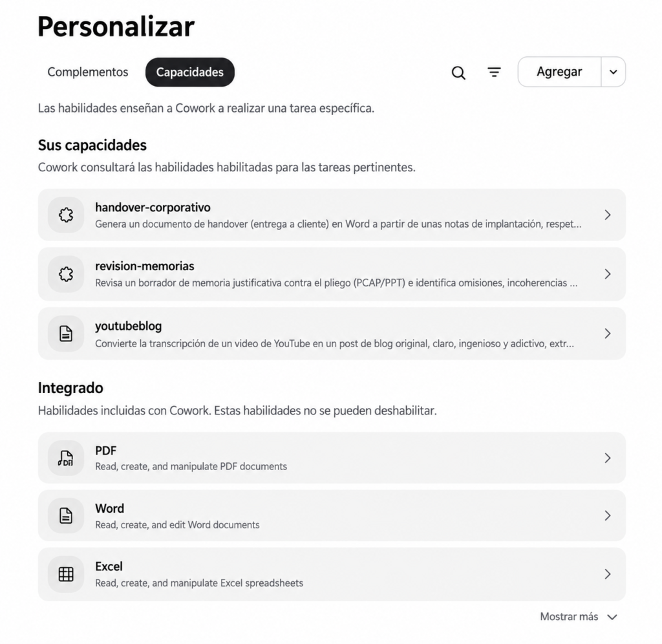The width and height of the screenshot is (662, 644).
Task: Expand handover-corporativo with its chevron
Action: 608,215
